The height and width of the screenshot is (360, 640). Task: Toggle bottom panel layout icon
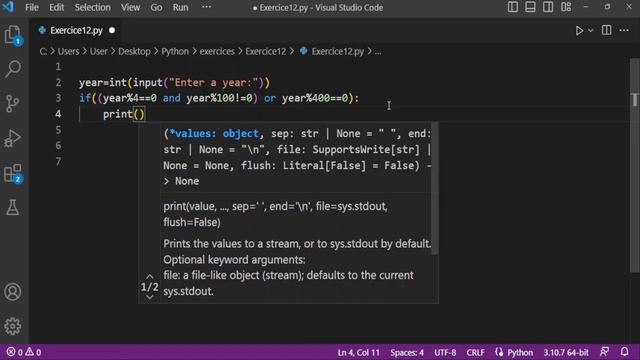pos(530,7)
